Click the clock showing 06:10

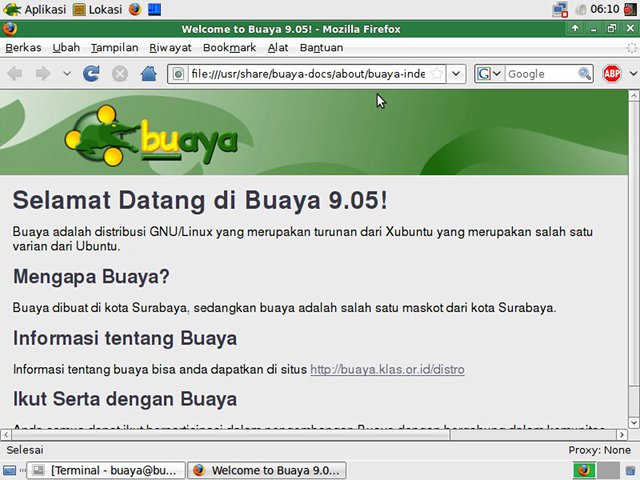click(604, 9)
